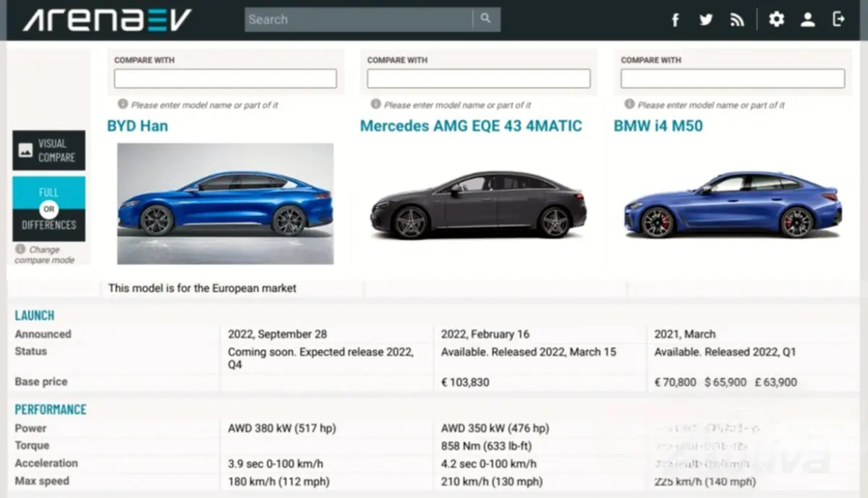Open Visual Compare mode
868x498 pixels.
click(x=48, y=150)
